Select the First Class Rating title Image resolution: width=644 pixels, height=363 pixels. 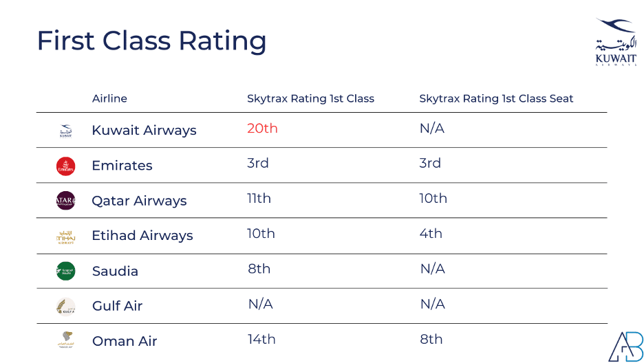coord(151,41)
